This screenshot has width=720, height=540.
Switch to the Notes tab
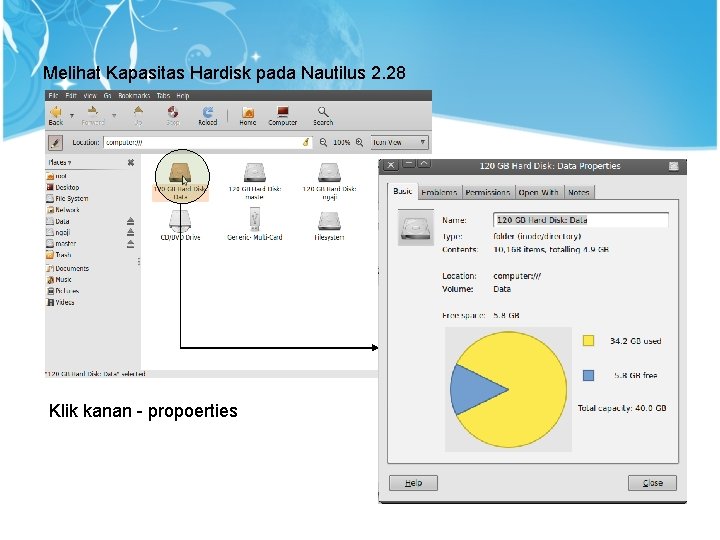coord(579,192)
